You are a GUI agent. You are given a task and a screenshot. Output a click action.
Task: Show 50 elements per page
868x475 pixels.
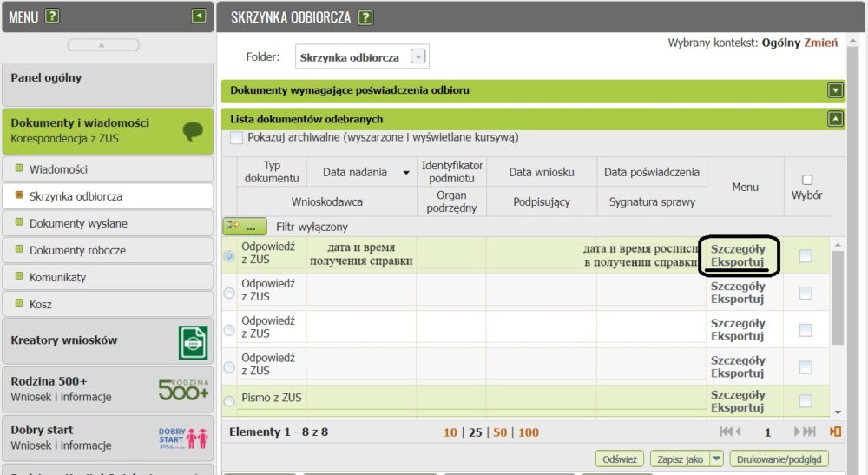(x=502, y=432)
